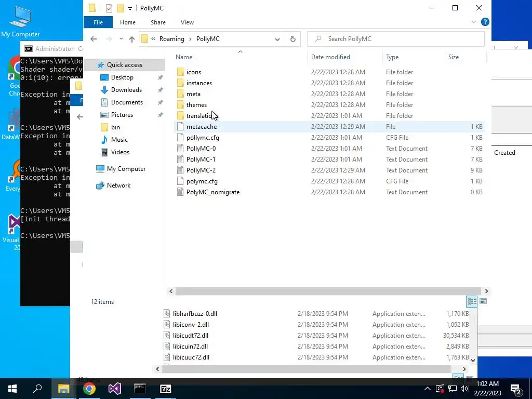
Task: Open Pictures in navigation pane
Action: (122, 115)
